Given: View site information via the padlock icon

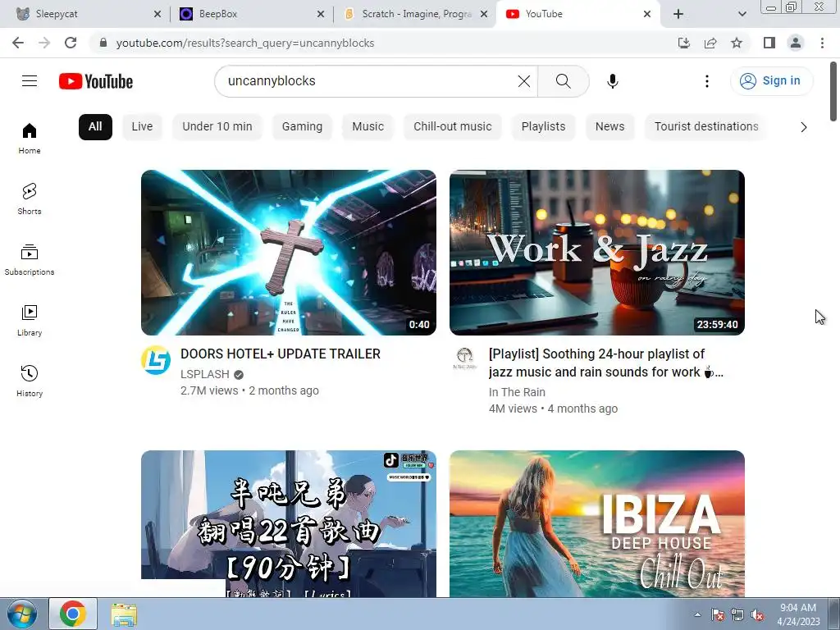Looking at the screenshot, I should coord(103,43).
